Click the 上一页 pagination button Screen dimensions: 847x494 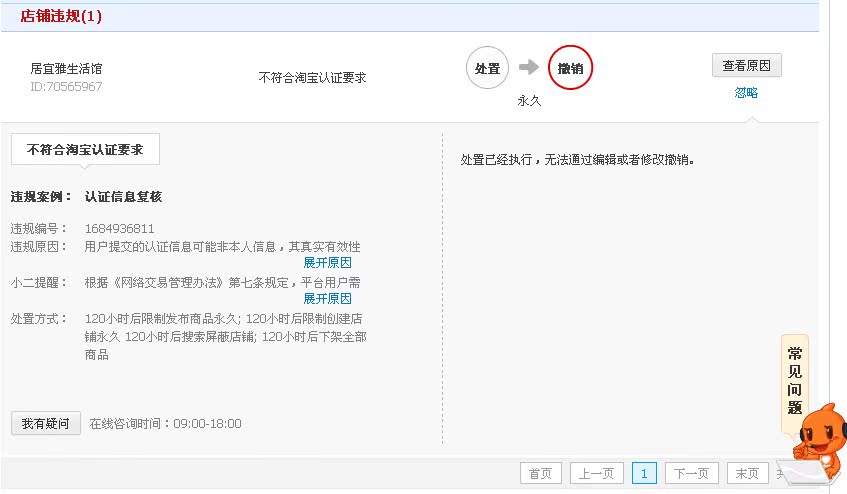tap(597, 473)
